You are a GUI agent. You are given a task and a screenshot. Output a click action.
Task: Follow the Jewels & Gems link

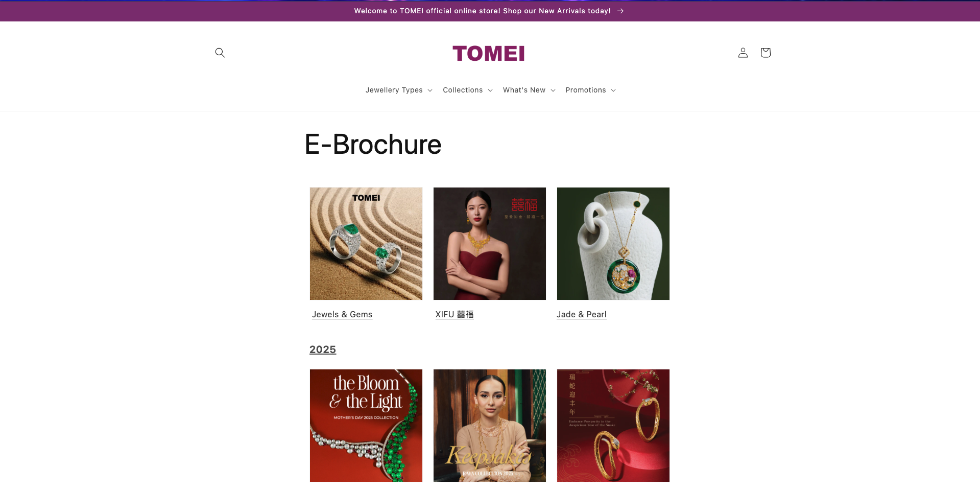coord(342,315)
